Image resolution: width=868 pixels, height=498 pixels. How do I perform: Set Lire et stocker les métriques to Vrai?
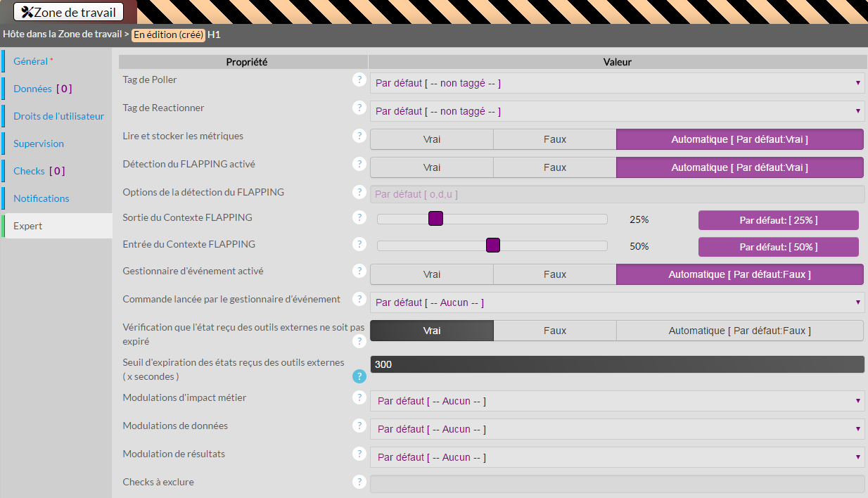[x=431, y=139]
